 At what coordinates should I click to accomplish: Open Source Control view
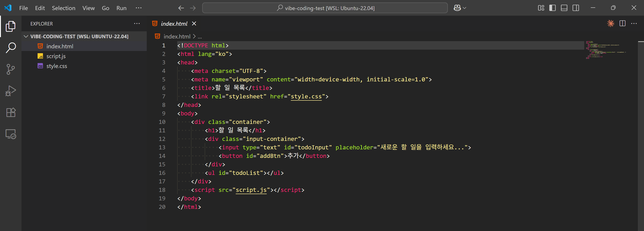coord(11,69)
